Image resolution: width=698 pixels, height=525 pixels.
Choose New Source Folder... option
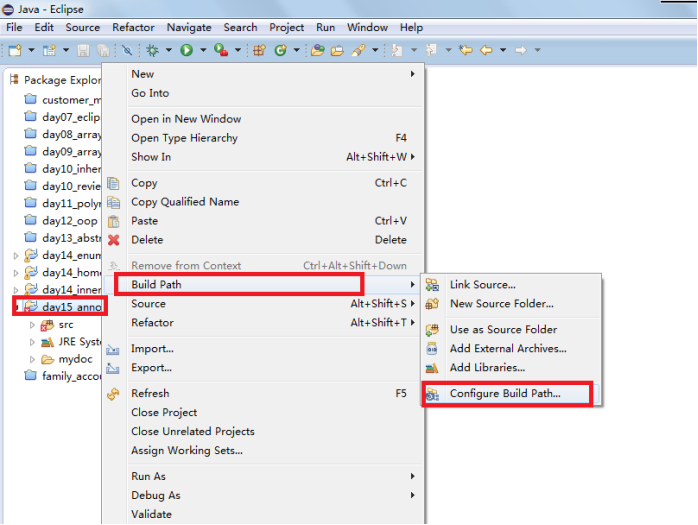(x=511, y=304)
